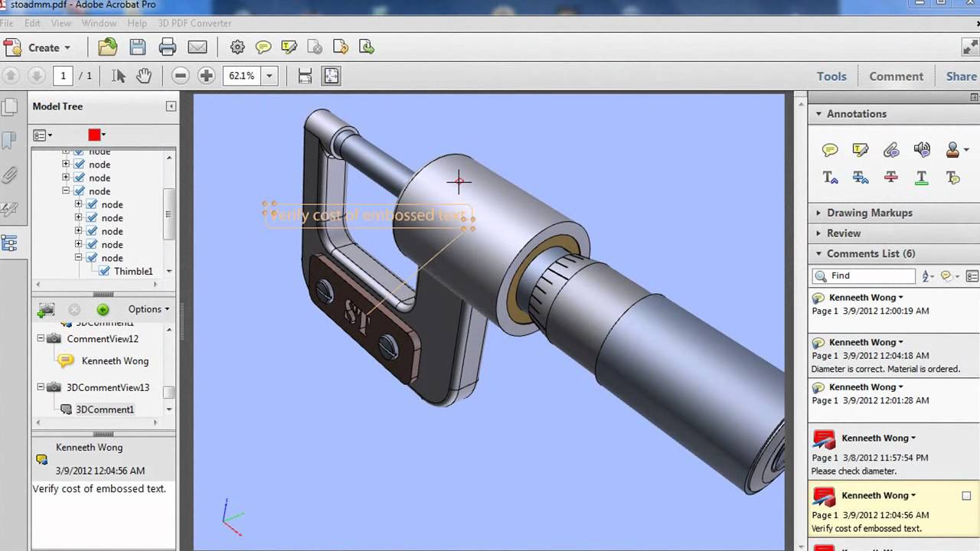Tick the checkbox on the highlighted comment
The height and width of the screenshot is (551, 980).
coord(966,496)
